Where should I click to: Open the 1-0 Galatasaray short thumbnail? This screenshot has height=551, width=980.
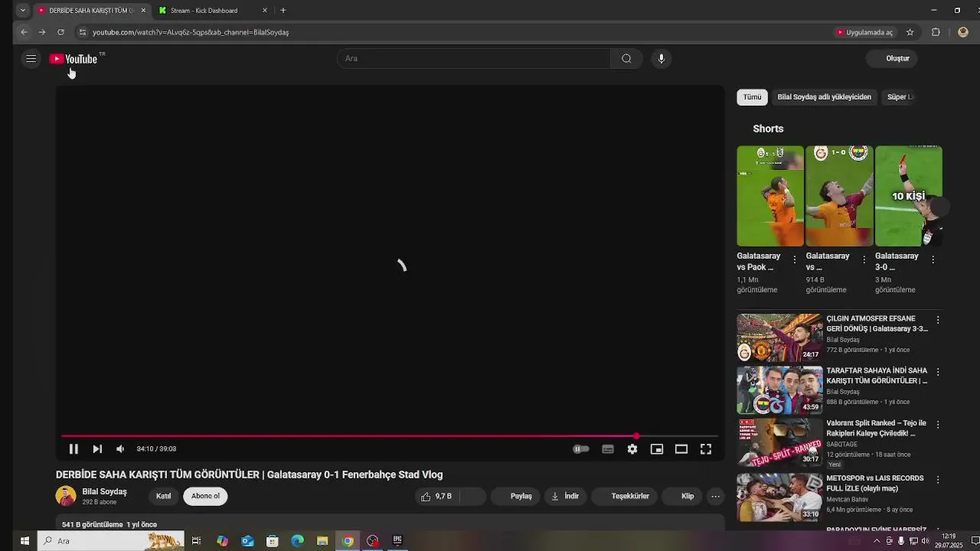[839, 196]
